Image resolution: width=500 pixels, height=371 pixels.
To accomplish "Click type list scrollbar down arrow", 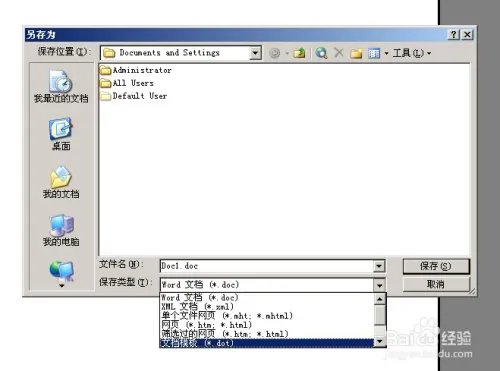I will (x=380, y=341).
